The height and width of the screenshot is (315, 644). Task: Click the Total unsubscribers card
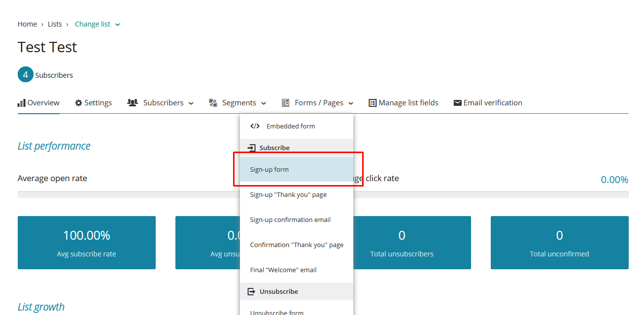click(412, 243)
